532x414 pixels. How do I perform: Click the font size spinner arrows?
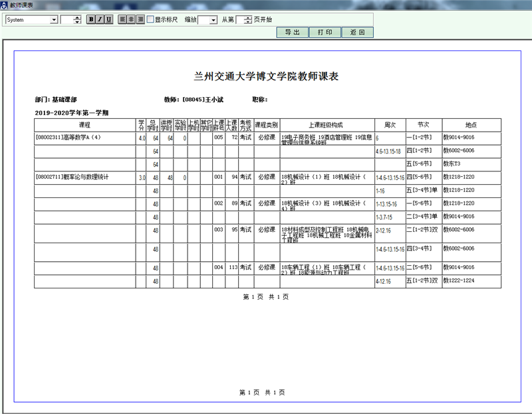pyautogui.click(x=78, y=20)
